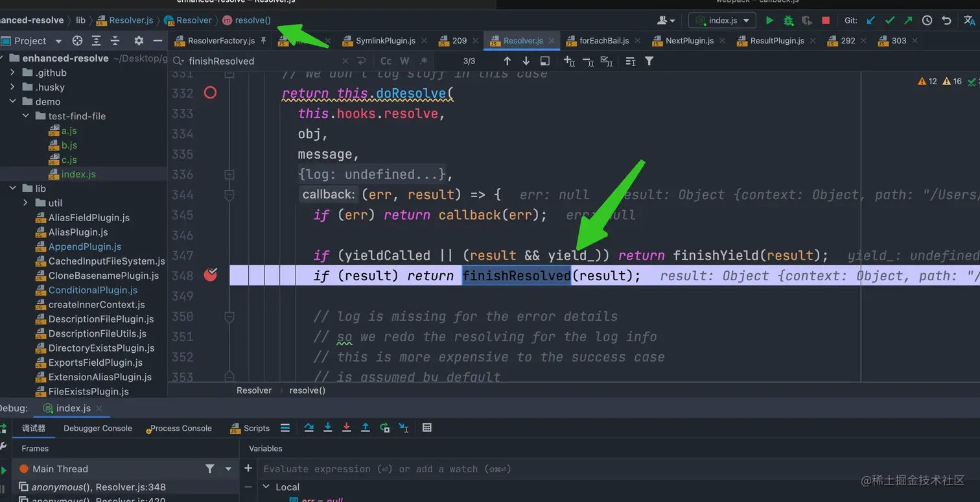Expand the .github folder
This screenshot has width=980, height=502.
[12, 73]
